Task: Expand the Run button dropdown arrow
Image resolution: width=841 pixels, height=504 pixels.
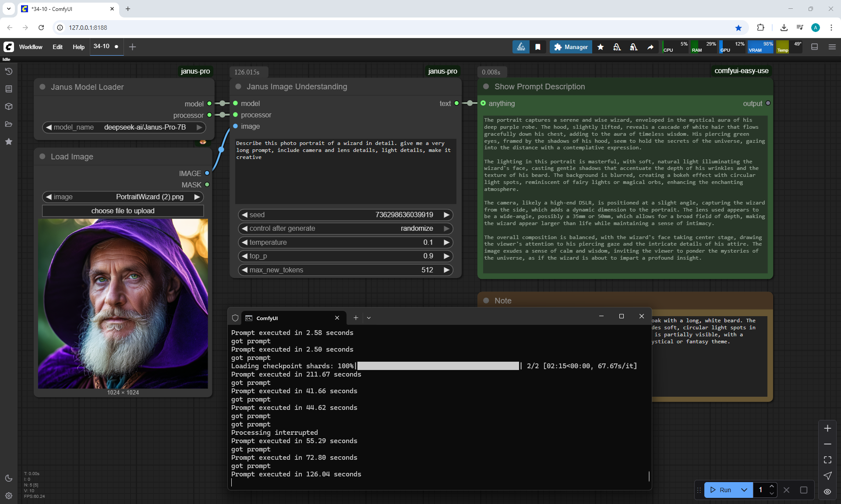Action: click(744, 490)
